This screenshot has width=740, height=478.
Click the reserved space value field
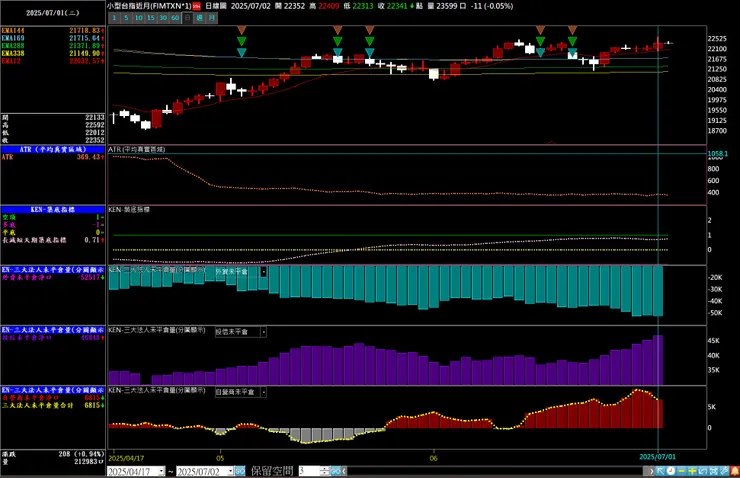tap(309, 471)
